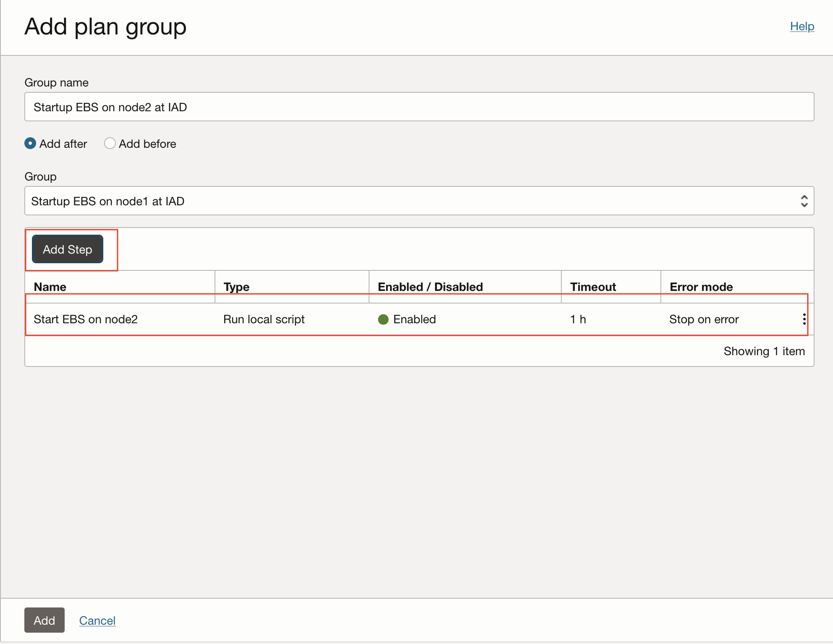The width and height of the screenshot is (833, 644).
Task: Click the 1 h timeout value
Action: (x=578, y=319)
